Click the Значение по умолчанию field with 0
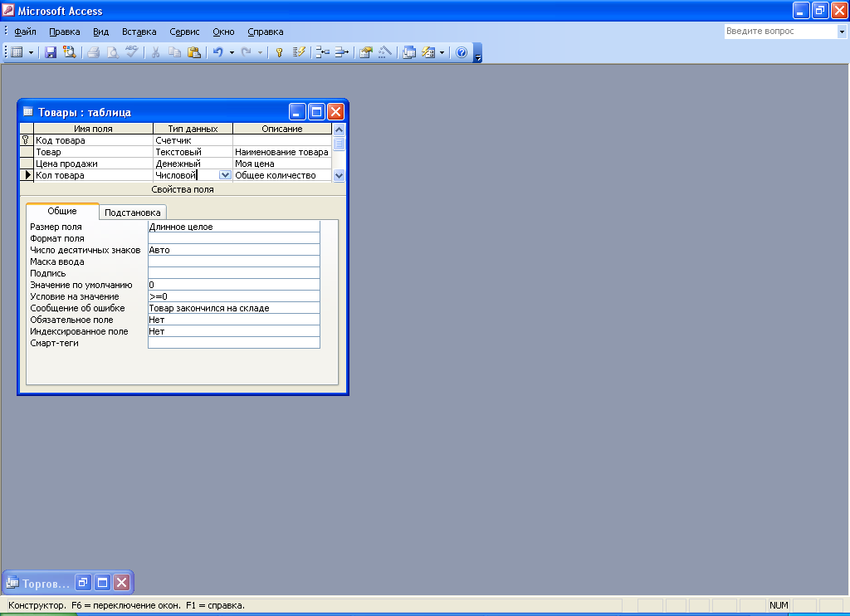This screenshot has height=616, width=850. point(233,285)
